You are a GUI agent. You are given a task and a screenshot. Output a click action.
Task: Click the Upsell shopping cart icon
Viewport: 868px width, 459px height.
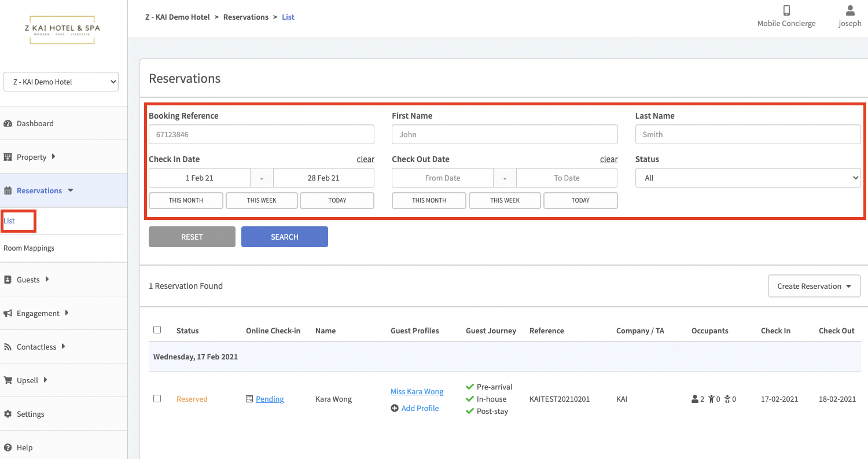point(8,380)
